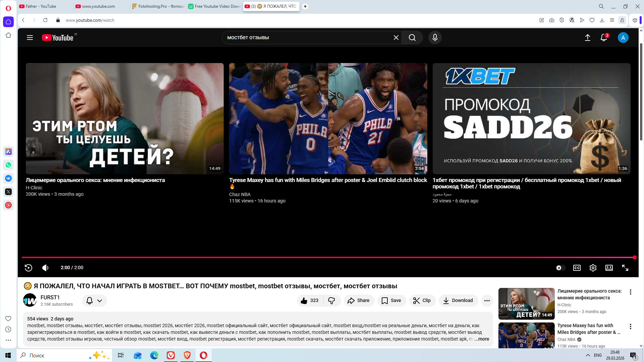
Task: Enter fullscreen mode on the player
Action: click(x=625, y=268)
